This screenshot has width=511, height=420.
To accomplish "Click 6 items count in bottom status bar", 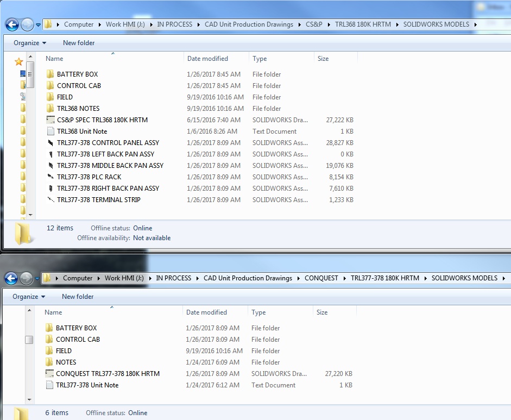I will tap(56, 413).
